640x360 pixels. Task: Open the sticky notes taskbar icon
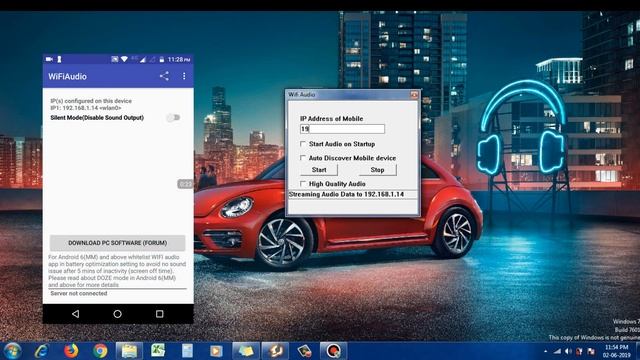coord(246,351)
